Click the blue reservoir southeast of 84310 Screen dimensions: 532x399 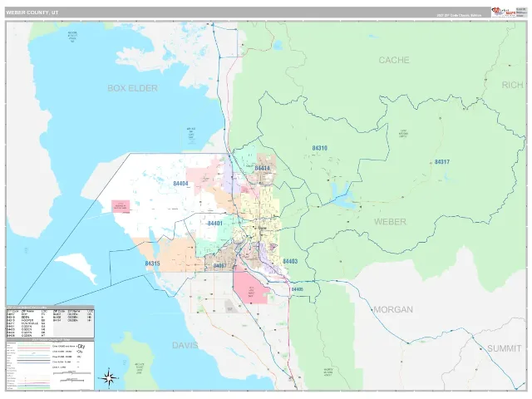[x=342, y=196]
